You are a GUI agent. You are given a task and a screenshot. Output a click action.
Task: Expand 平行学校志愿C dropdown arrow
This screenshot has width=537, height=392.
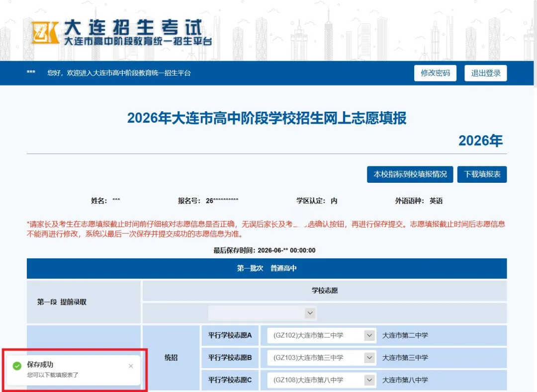click(x=369, y=380)
